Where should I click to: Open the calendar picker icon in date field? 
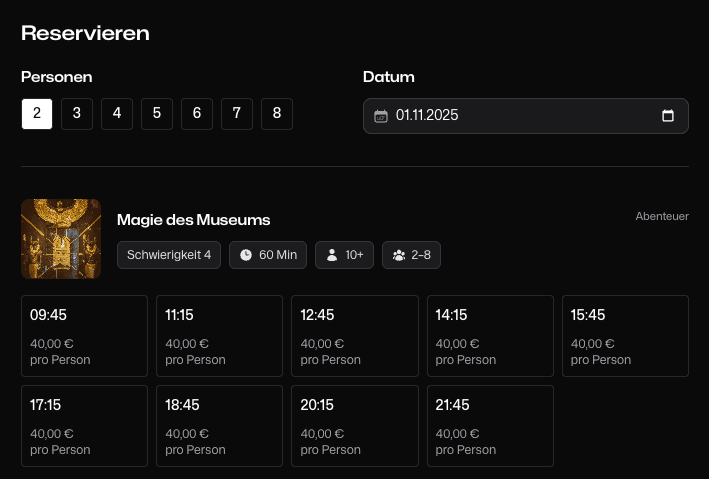(668, 116)
